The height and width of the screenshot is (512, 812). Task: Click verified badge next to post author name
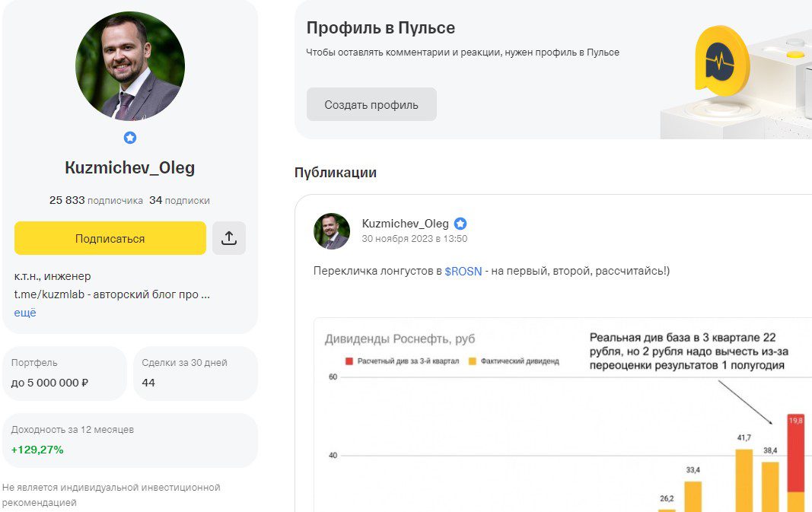[460, 224]
